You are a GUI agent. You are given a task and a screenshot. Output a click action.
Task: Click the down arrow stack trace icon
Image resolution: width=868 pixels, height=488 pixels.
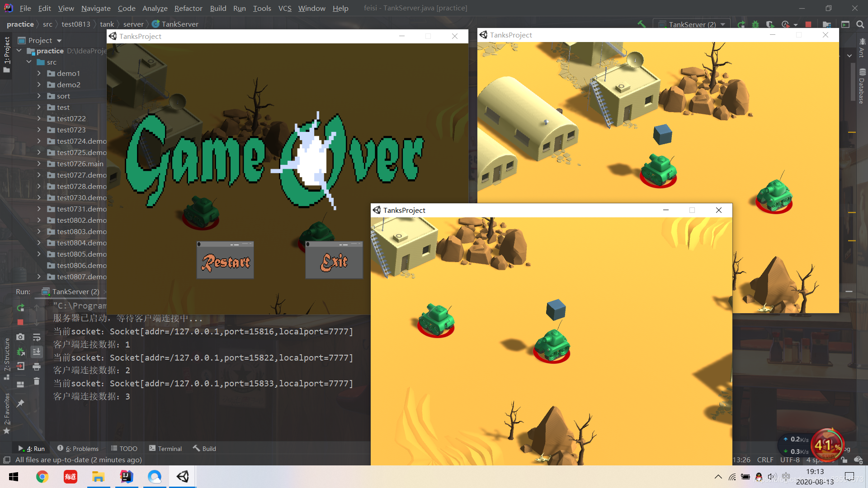(x=37, y=322)
